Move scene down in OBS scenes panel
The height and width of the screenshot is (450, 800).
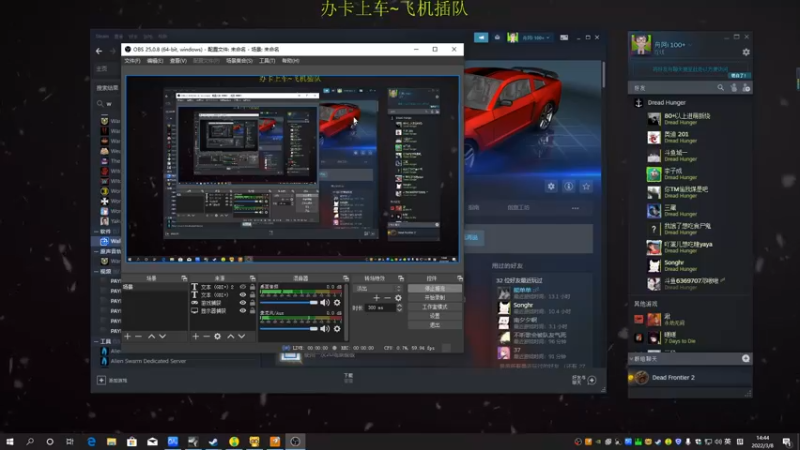click(x=162, y=337)
